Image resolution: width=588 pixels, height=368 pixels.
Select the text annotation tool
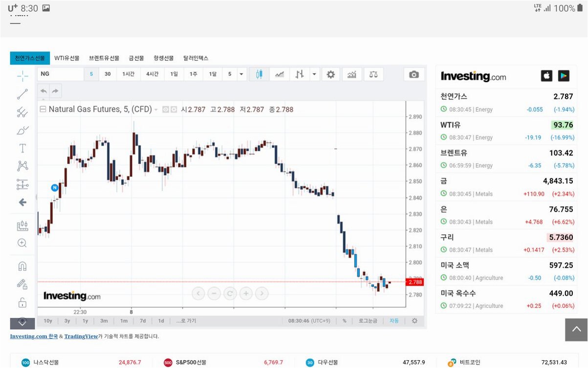pos(22,148)
